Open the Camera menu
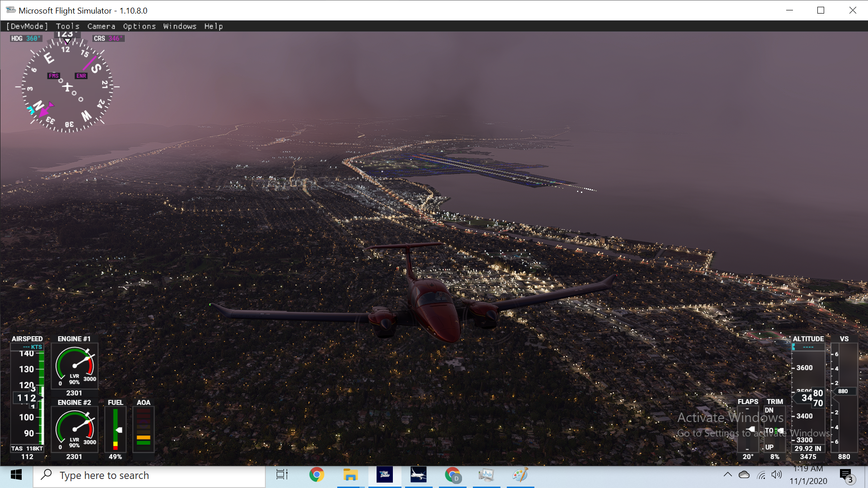 tap(101, 26)
